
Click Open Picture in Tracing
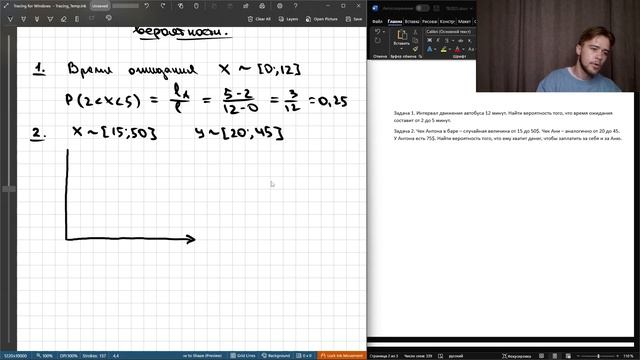click(322, 19)
